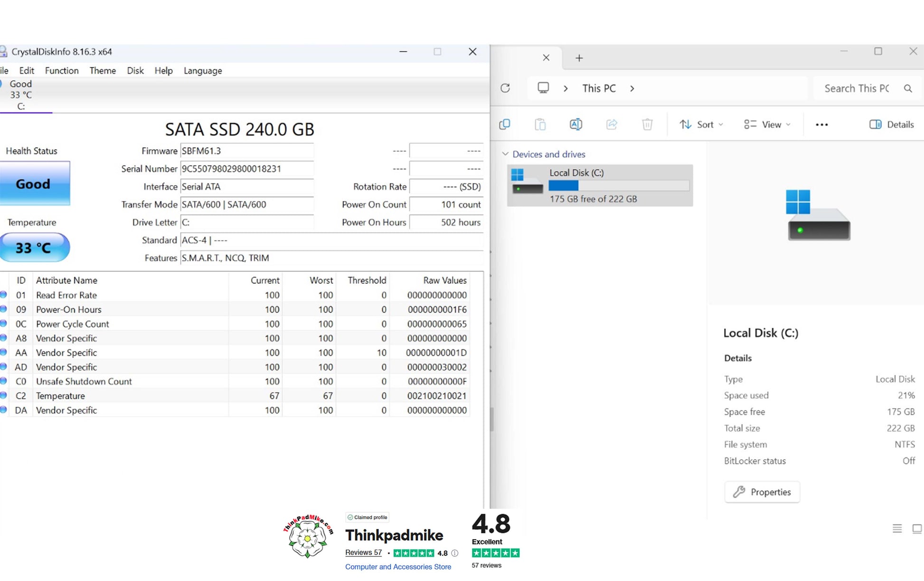Click the Refresh icon in File Explorer

505,88
